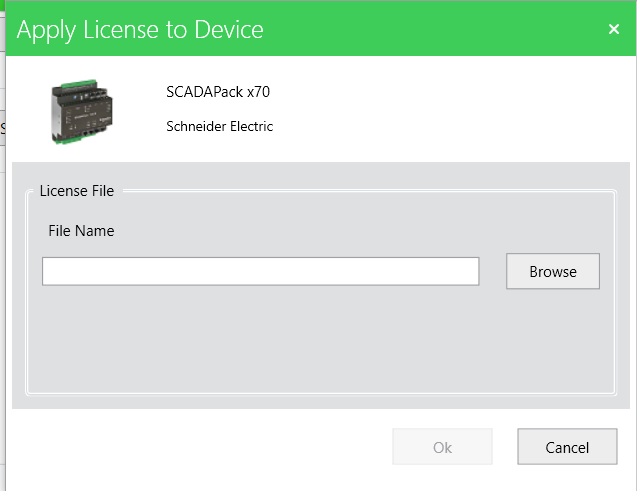Click the License File group label
The width and height of the screenshot is (640, 499).
(x=77, y=191)
